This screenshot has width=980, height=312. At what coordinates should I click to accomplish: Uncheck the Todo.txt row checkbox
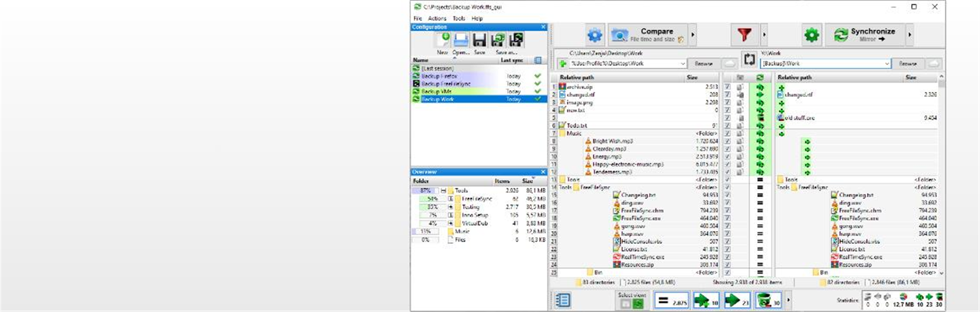[727, 125]
